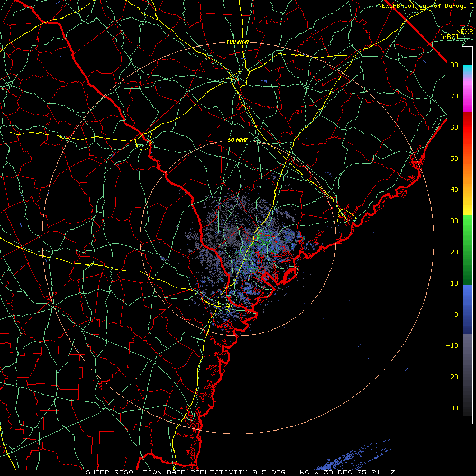Click the red band of the color bar

[467, 127]
